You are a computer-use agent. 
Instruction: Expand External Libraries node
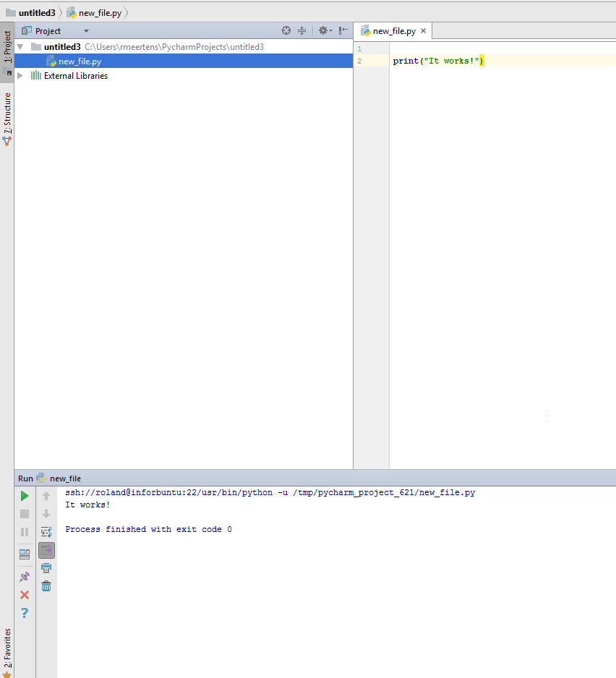point(20,76)
